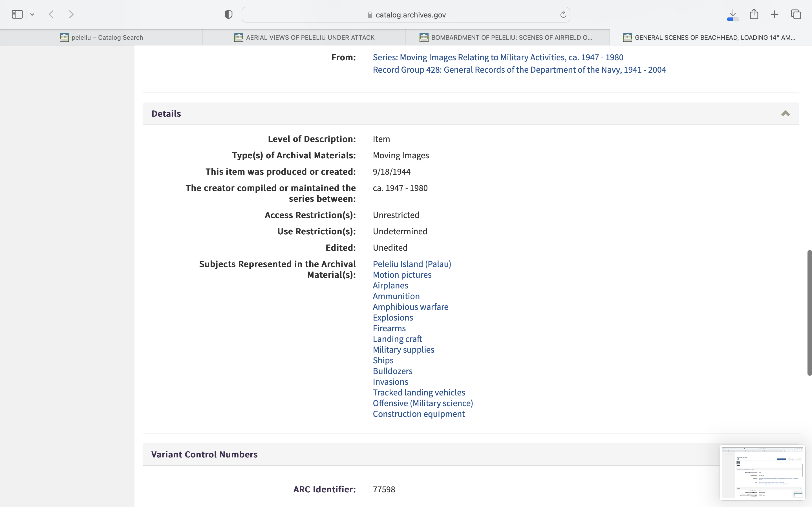
Task: Click the Tracked landing vehicles link
Action: pos(419,393)
